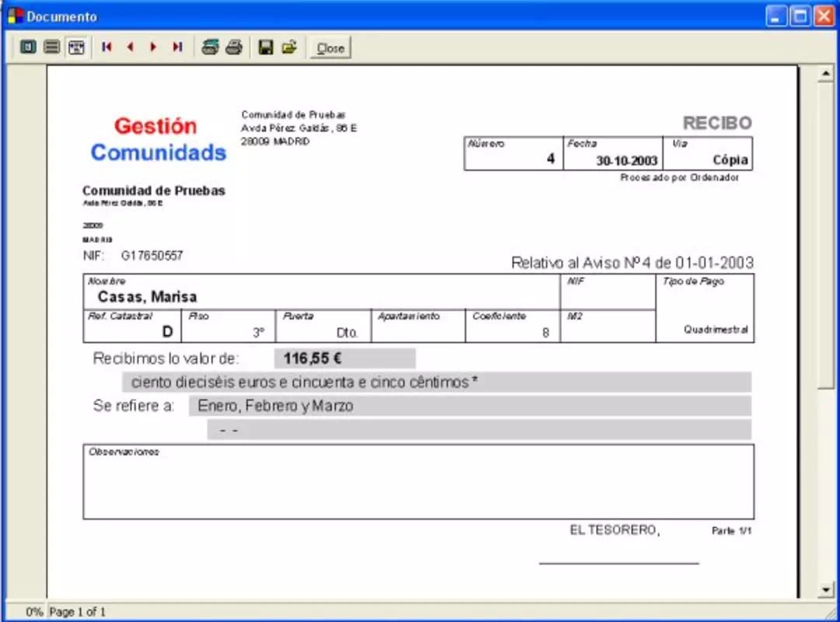Print the receipt with the printer icon
This screenshot has width=840, height=622.
click(234, 47)
